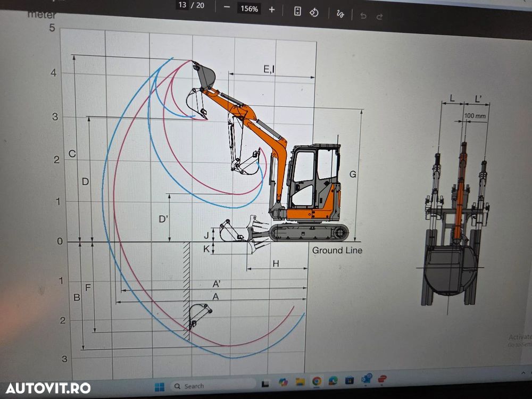Open Task View on the taskbar
This screenshot has height=399, width=532.
(x=265, y=384)
